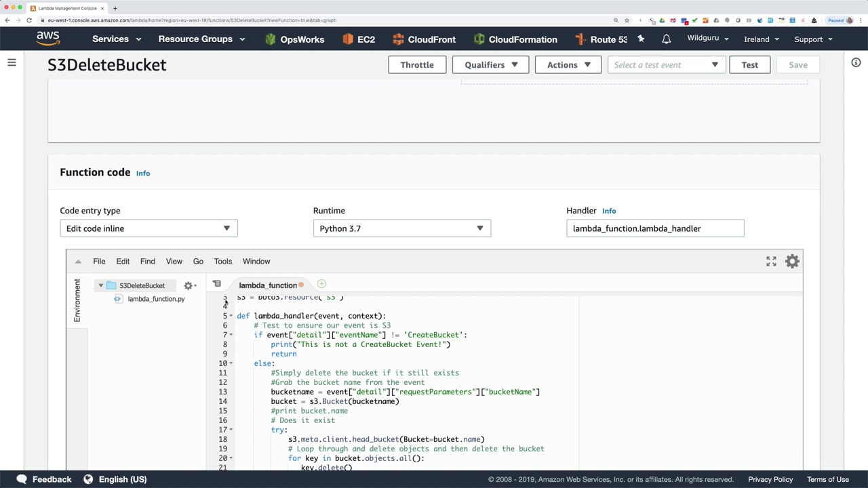Open the EC2 service shortcut
This screenshot has width=868, height=488.
point(358,39)
